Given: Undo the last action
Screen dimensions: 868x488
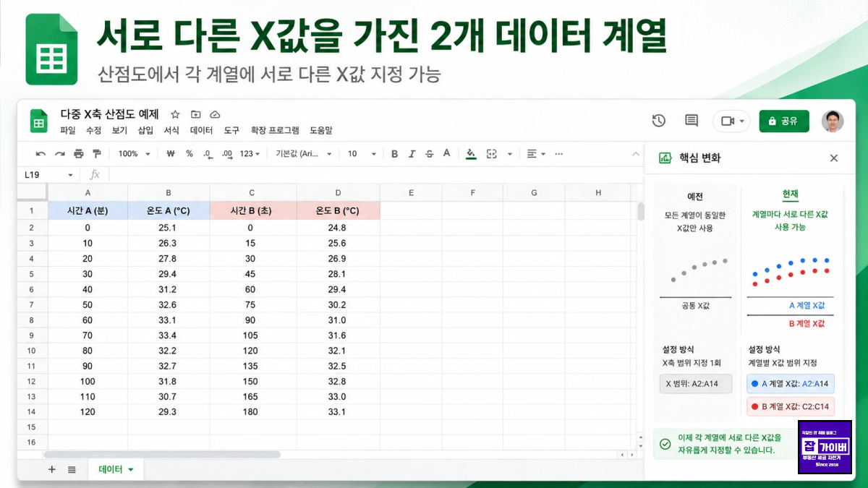Looking at the screenshot, I should (x=41, y=154).
